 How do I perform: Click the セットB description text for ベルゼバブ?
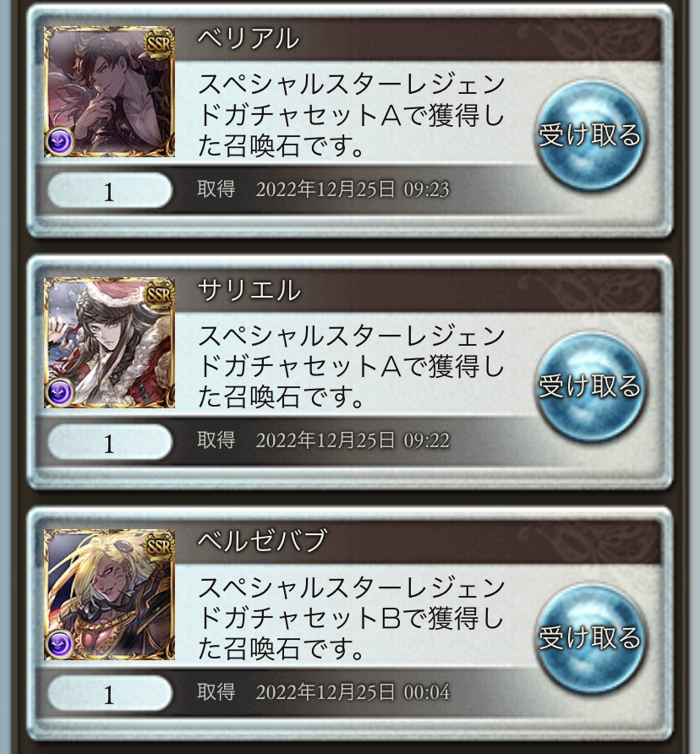point(351,619)
